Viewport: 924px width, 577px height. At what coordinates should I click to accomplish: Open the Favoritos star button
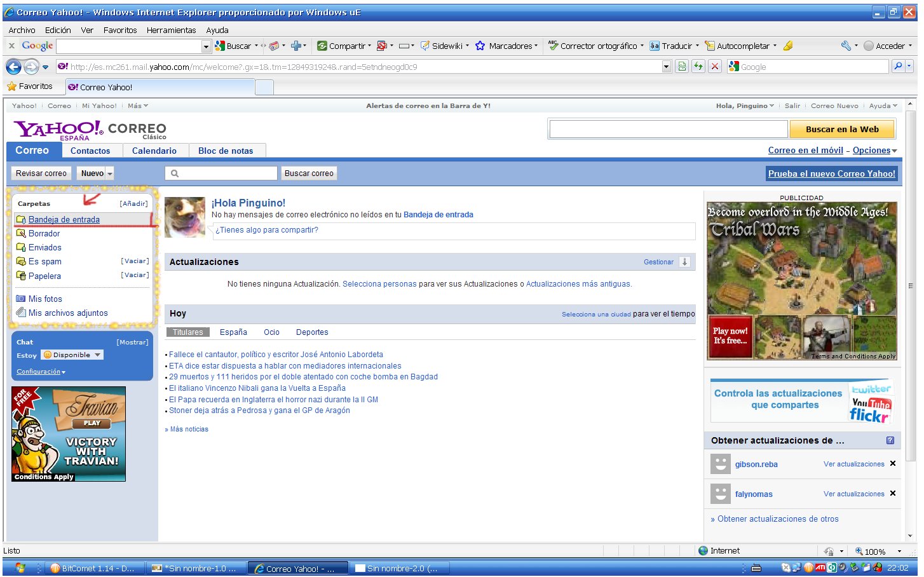[29, 86]
